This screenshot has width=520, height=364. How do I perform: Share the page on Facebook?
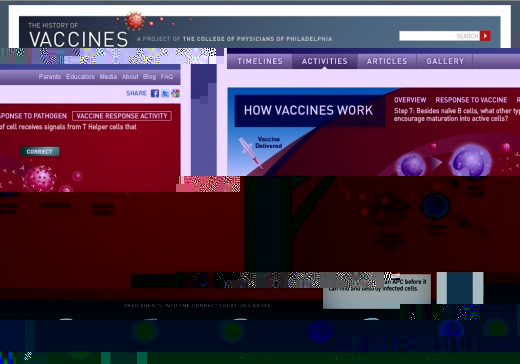pyautogui.click(x=155, y=93)
